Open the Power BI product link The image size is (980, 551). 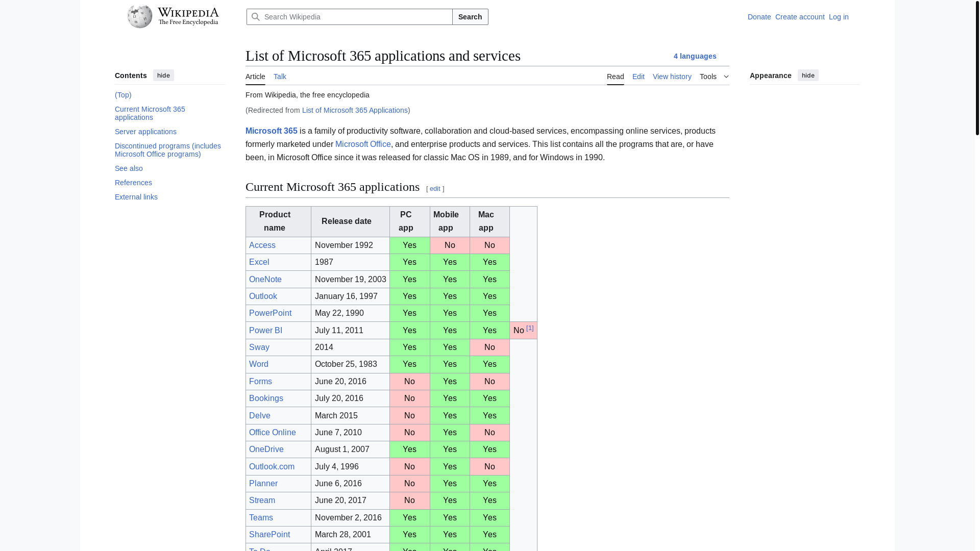(x=265, y=331)
